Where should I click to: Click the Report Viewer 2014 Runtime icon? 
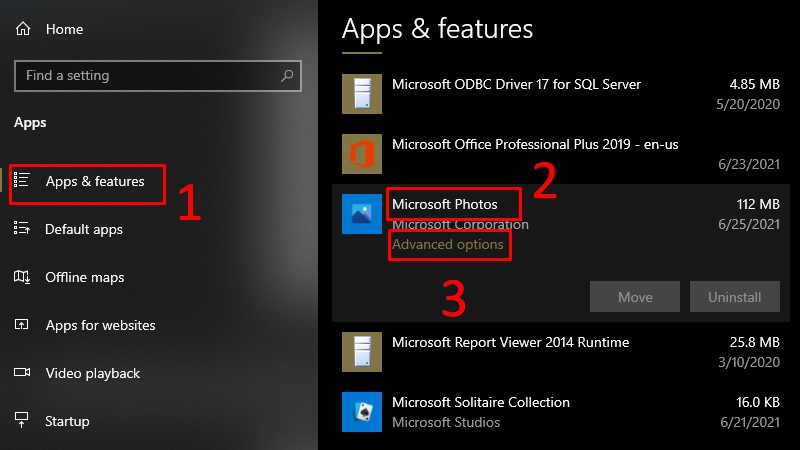point(362,352)
